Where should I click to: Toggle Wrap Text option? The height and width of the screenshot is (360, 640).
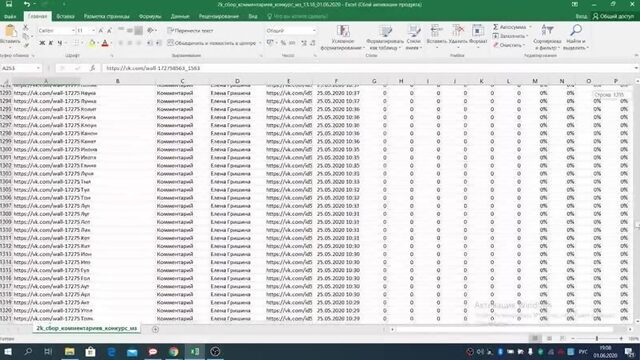click(x=190, y=31)
